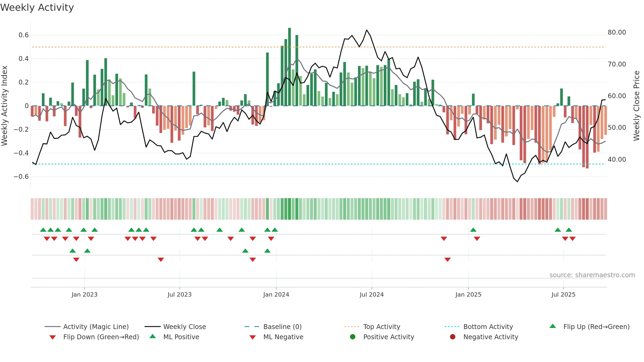The image size is (644, 362).
Task: Click the 0.6 activity axis label
Action: pyautogui.click(x=24, y=35)
